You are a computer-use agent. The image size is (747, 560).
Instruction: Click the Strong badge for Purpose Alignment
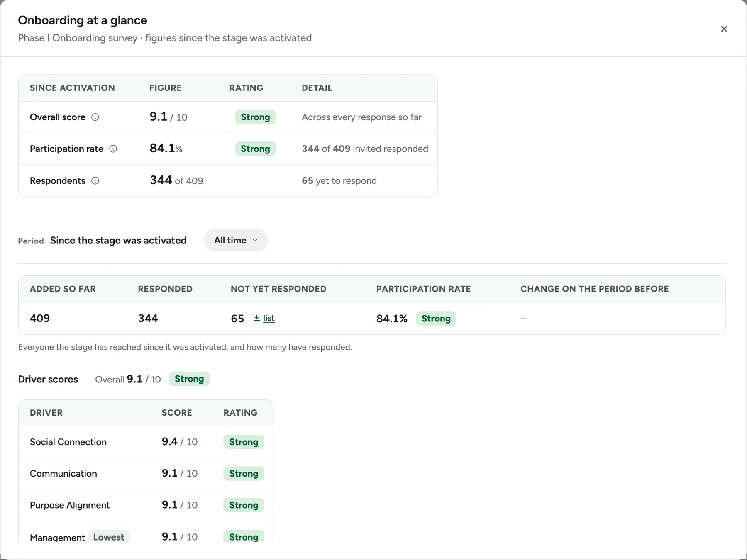[x=244, y=505]
